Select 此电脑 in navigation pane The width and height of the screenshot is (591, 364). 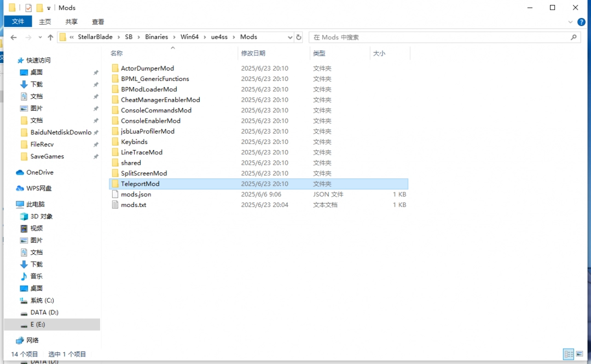[36, 205]
